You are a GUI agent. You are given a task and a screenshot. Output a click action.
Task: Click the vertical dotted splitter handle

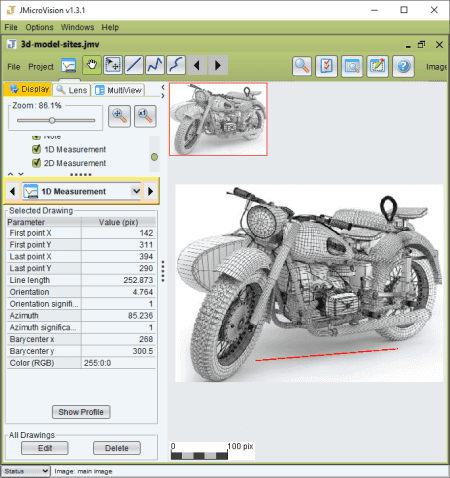[163, 271]
